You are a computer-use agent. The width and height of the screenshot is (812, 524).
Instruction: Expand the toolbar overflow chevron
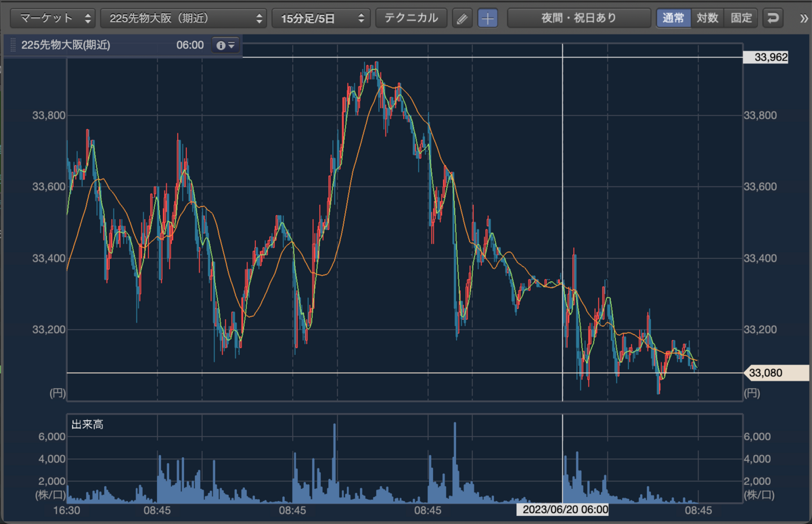pyautogui.click(x=803, y=18)
